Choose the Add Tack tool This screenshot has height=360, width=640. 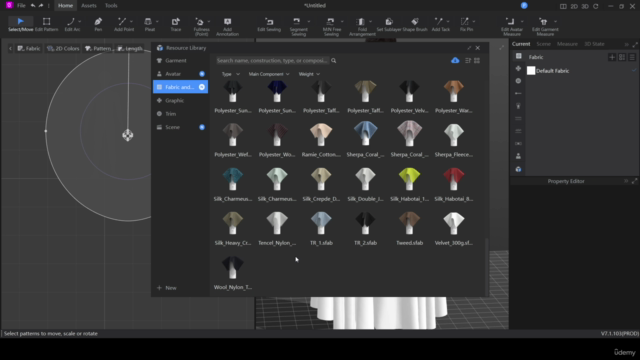click(440, 24)
